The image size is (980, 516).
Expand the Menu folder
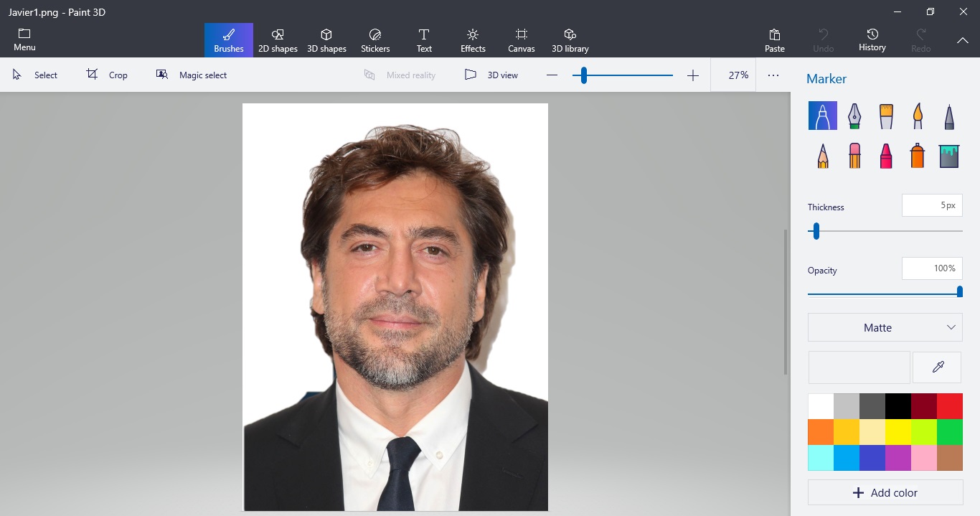(x=24, y=39)
